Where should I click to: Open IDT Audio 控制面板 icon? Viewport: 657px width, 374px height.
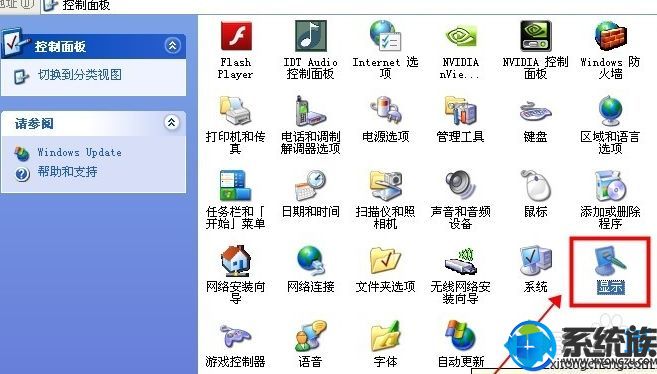click(x=310, y=36)
